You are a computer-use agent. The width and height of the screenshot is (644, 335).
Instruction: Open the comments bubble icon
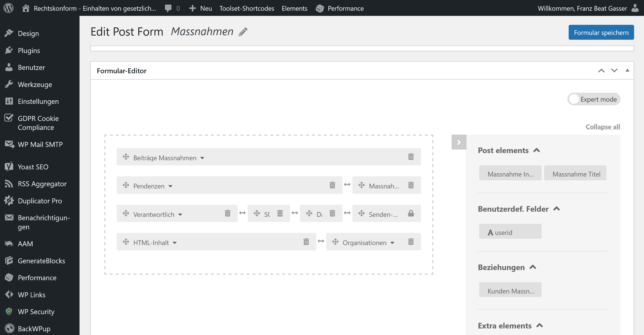168,8
